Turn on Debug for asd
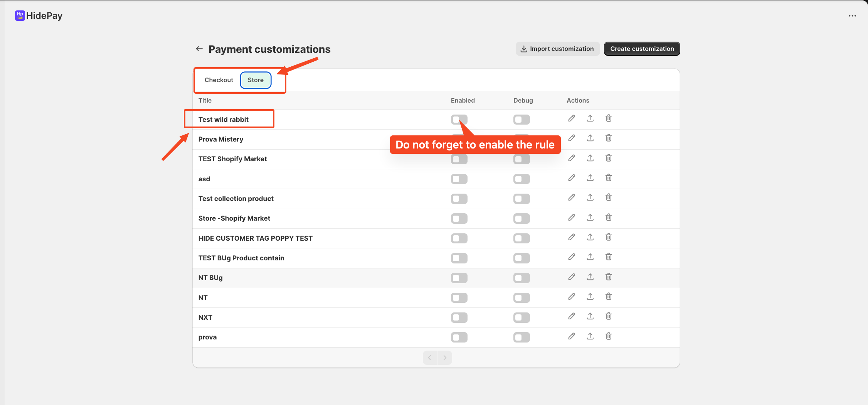Viewport: 868px width, 405px height. coord(521,179)
